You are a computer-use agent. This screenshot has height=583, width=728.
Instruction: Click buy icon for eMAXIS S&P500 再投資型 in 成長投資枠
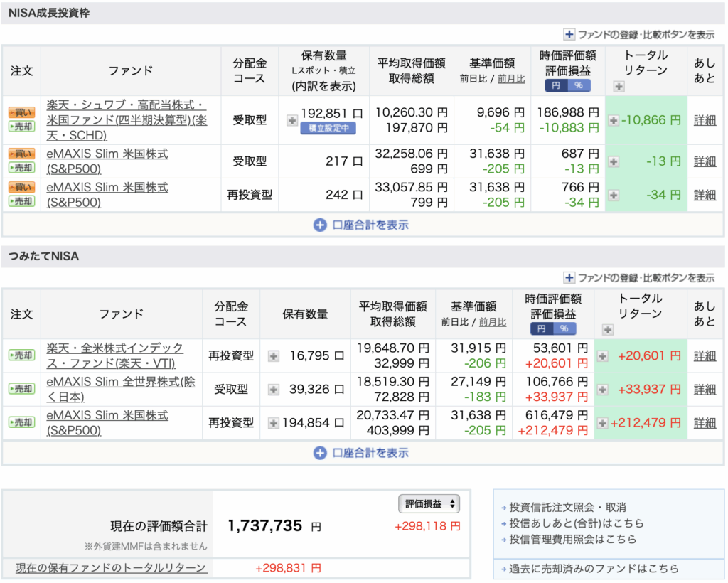[22, 187]
